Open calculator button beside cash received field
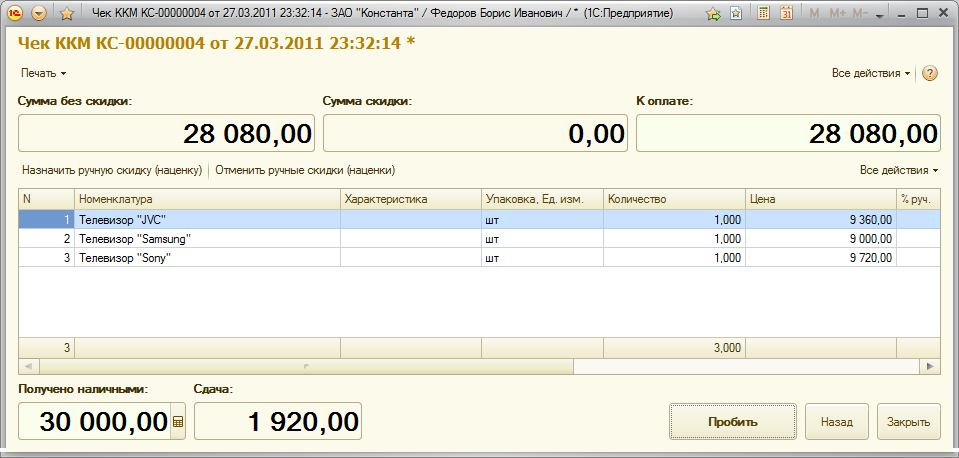 point(178,421)
